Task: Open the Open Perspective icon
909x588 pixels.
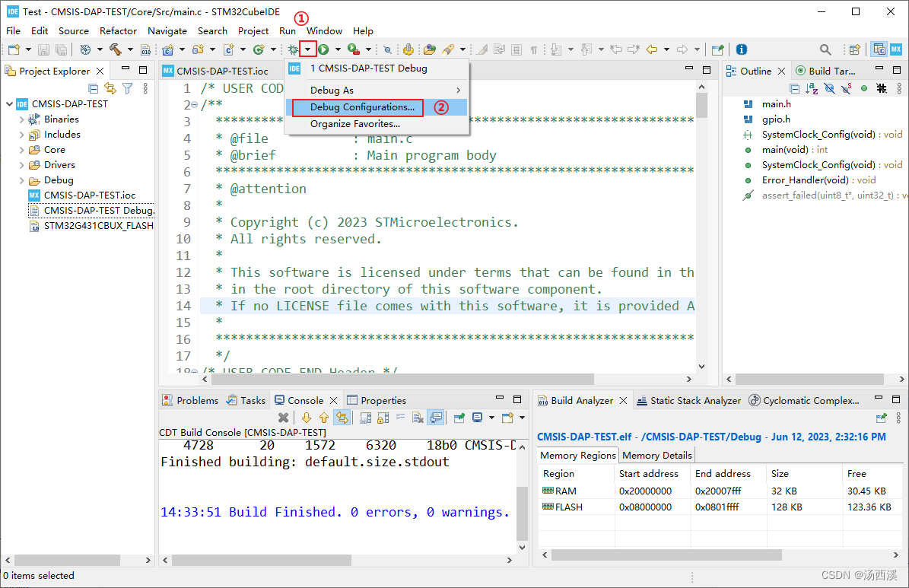Action: 854,50
